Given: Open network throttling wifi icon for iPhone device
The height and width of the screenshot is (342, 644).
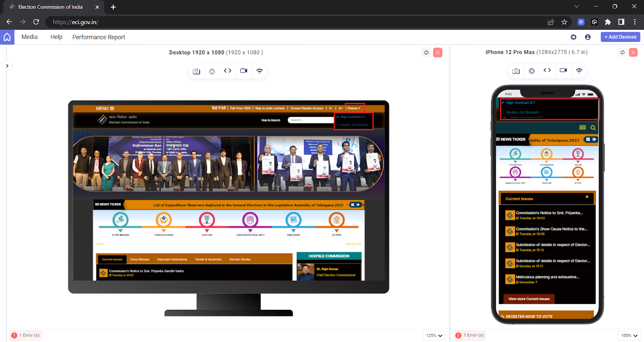Looking at the screenshot, I should coord(579,70).
